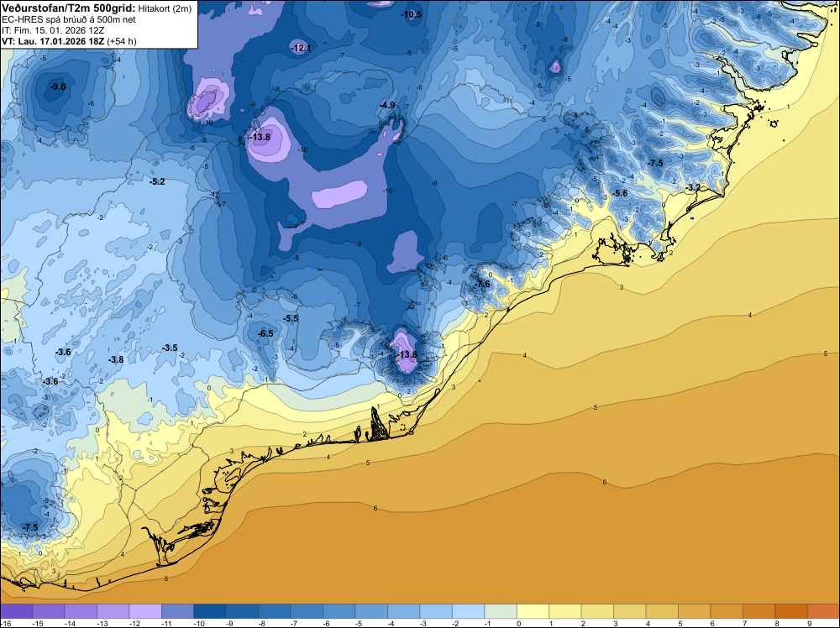Pick the light yellow swatch between 0 and 1
This screenshot has width=840, height=628.
click(533, 611)
